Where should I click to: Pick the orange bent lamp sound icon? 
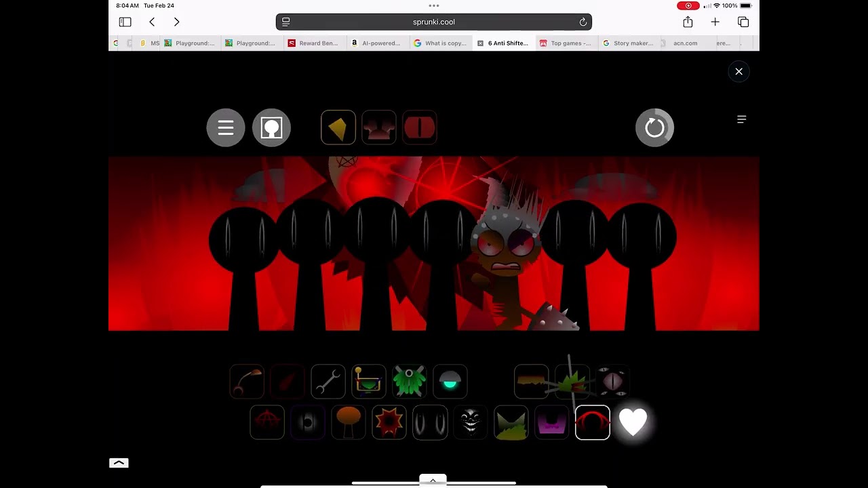click(x=247, y=381)
